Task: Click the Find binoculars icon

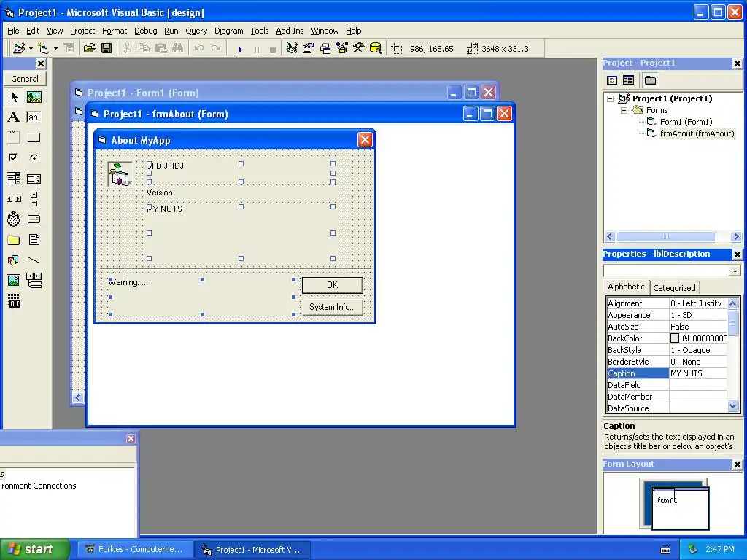Action: tap(178, 49)
